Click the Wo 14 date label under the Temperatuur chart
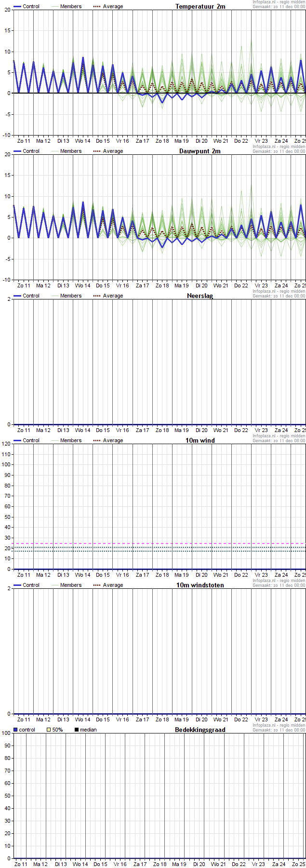Screen dimensions: 306x868 [83, 141]
